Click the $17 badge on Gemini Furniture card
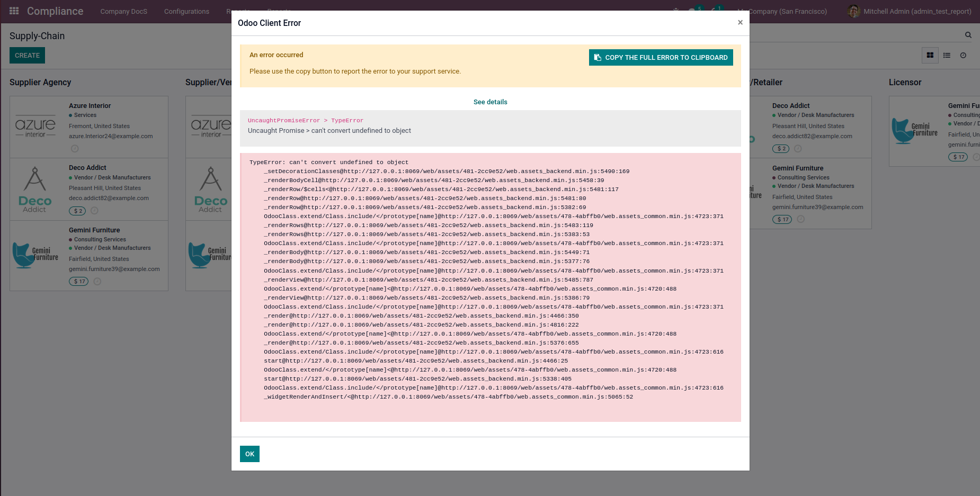The image size is (980, 496). point(78,281)
